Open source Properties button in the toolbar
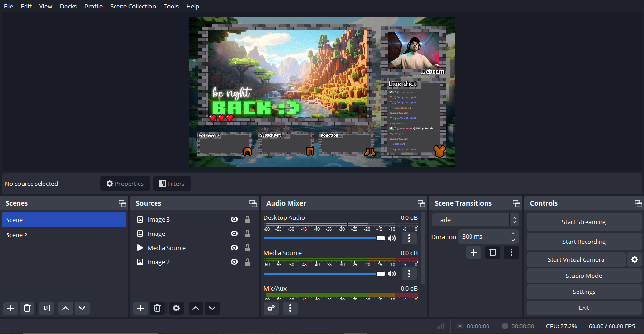 [125, 184]
